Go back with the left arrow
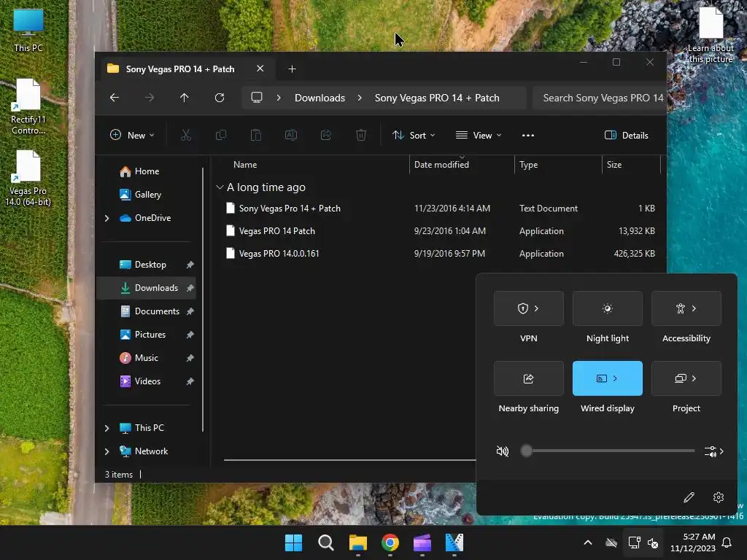 (115, 98)
